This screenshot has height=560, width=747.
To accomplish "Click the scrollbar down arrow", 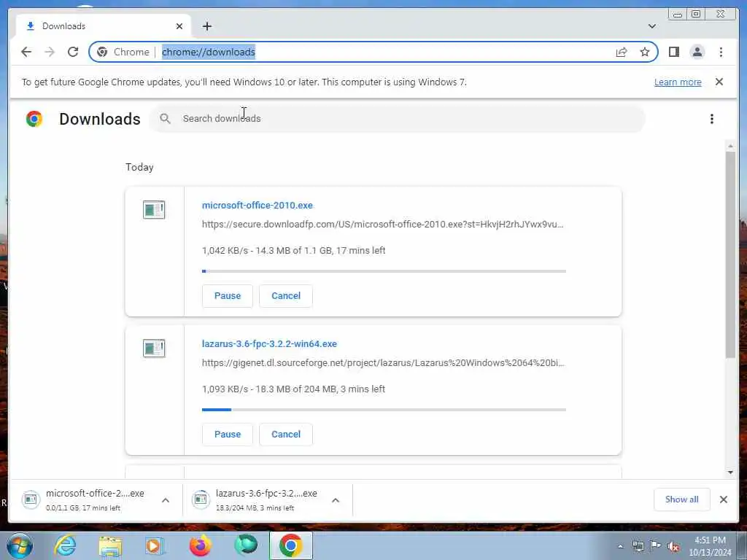I will tap(730, 472).
